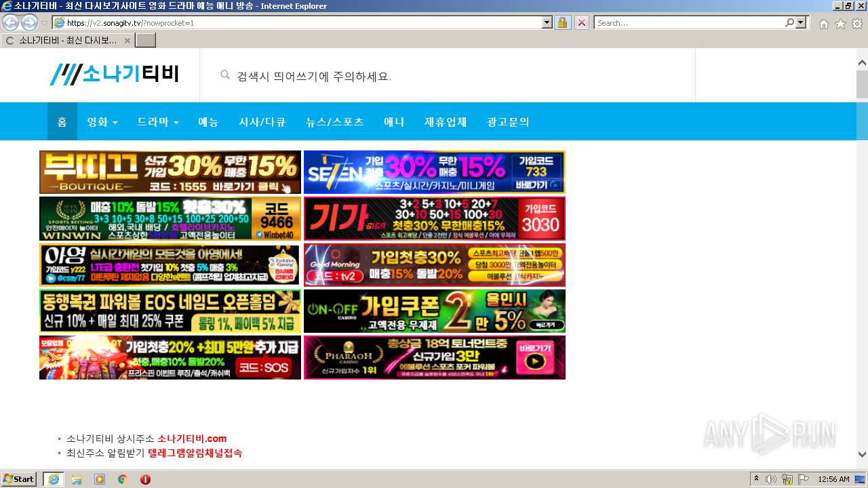Close the 소나기티비 browser tab
Viewport: 868px width, 488px height.
tap(127, 41)
